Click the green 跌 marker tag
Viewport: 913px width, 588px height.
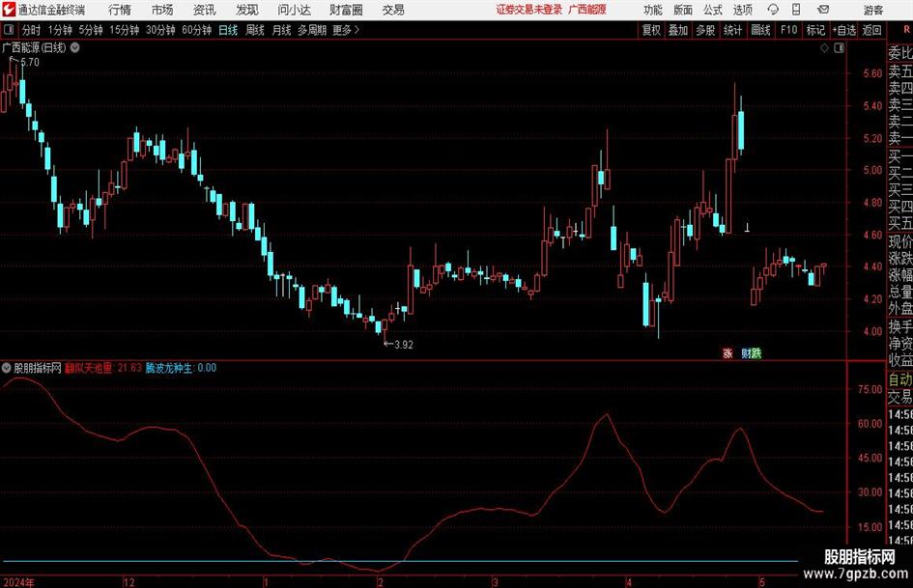(x=756, y=352)
